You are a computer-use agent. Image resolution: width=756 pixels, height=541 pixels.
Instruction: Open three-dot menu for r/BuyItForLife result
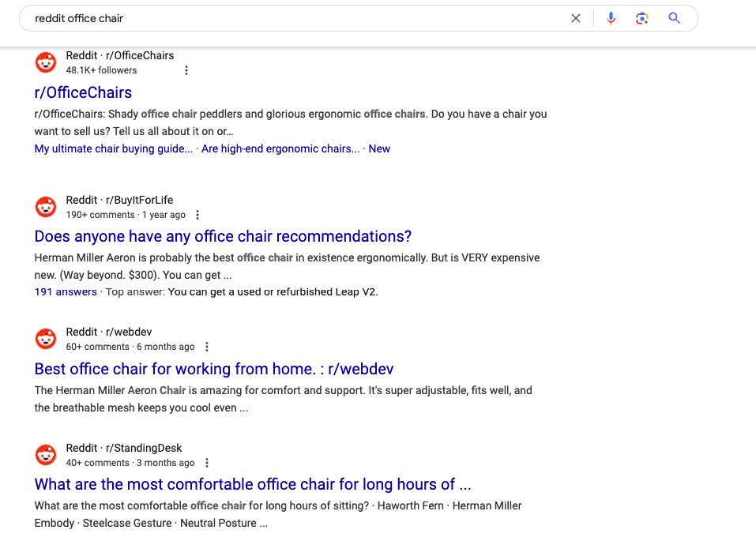[x=197, y=215]
